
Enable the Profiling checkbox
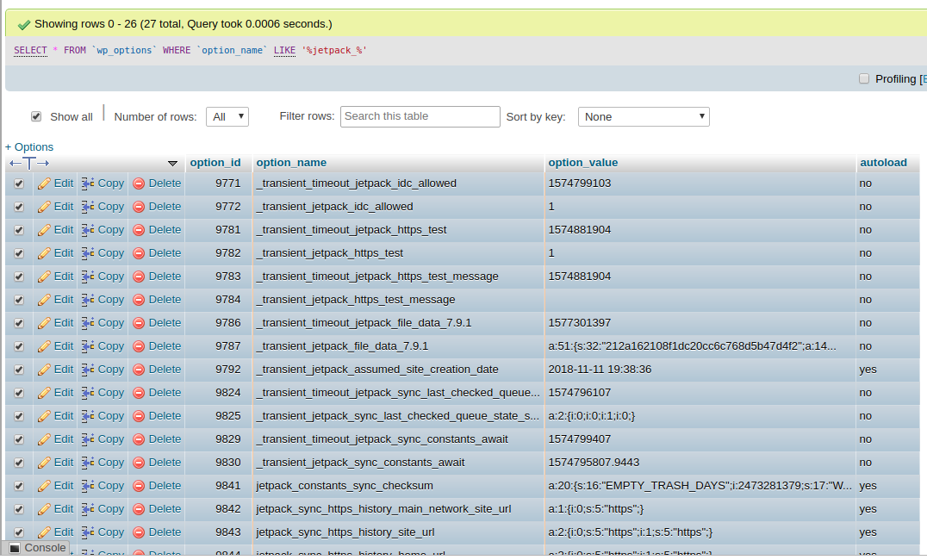click(864, 78)
